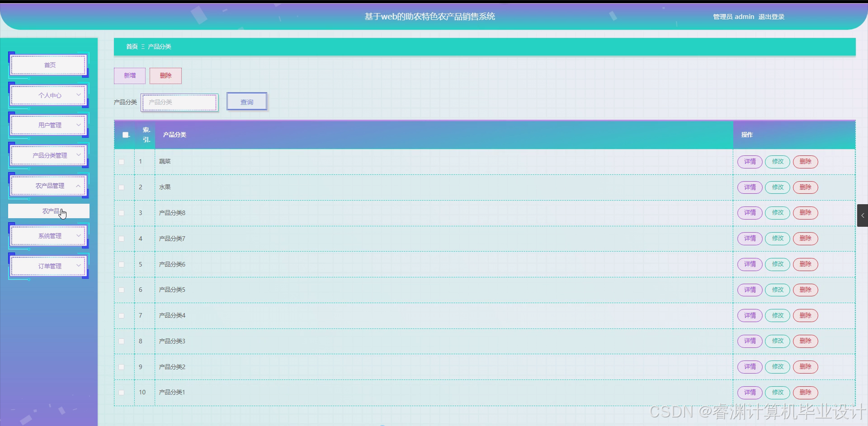868x426 pixels.
Task: Open 详情 for 产品分类6
Action: [750, 264]
